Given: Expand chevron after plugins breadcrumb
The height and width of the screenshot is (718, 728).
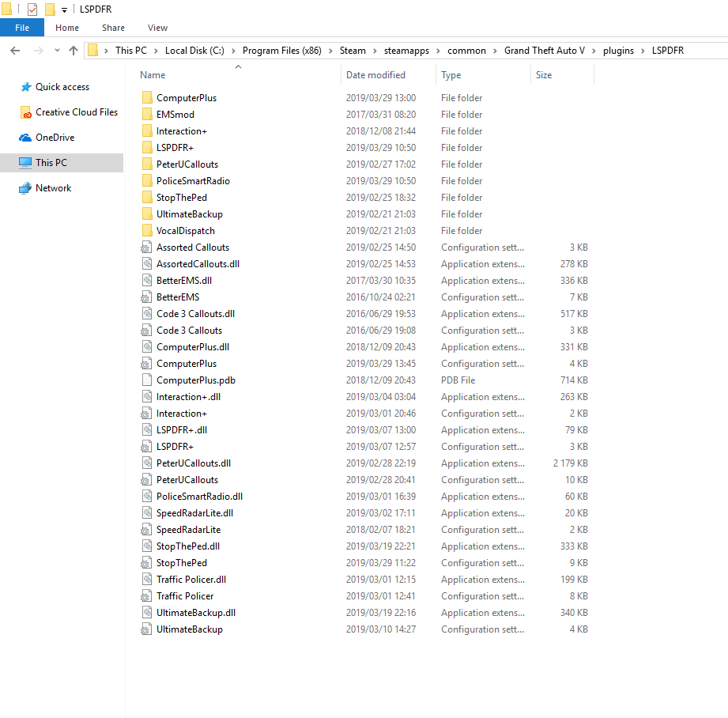Looking at the screenshot, I should pyautogui.click(x=643, y=51).
